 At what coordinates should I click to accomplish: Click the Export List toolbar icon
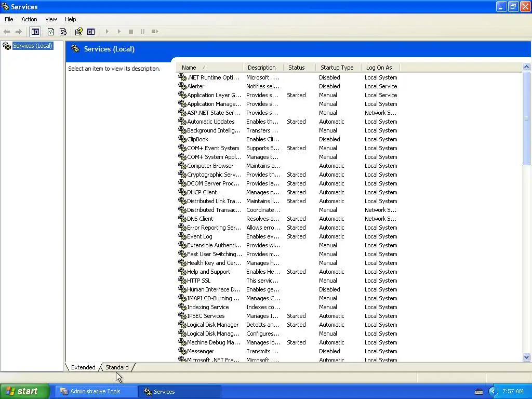63,32
